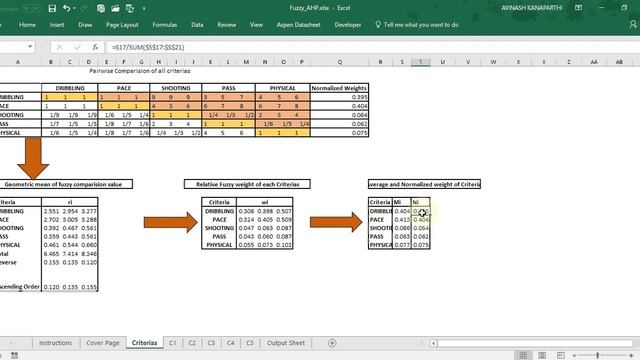Open the C1 sheet tab
Viewport: 640px width, 360px height.
pyautogui.click(x=173, y=343)
